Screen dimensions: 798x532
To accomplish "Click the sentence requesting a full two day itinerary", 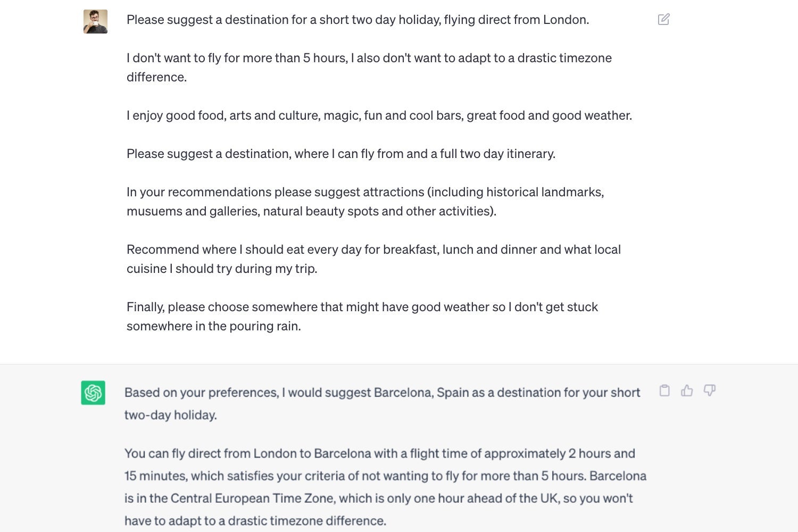I will click(x=341, y=154).
